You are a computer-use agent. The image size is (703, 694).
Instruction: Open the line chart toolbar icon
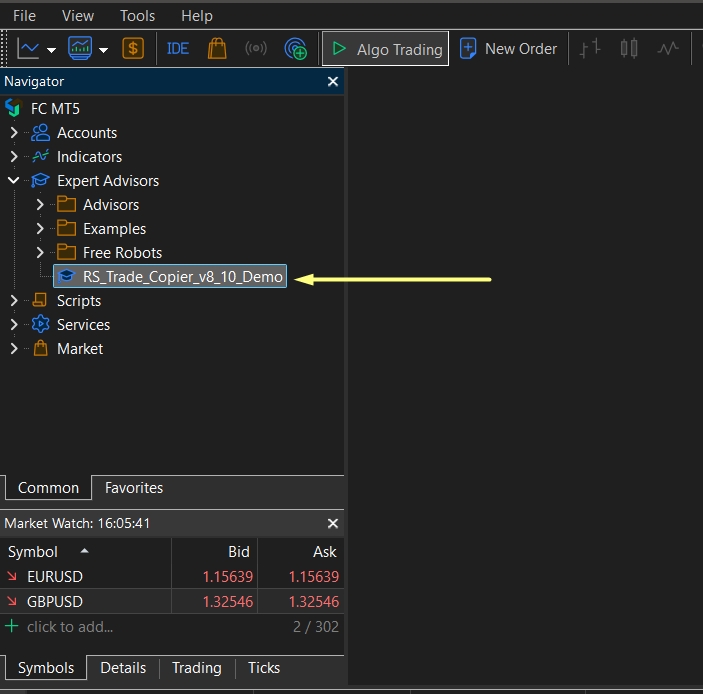coord(28,48)
